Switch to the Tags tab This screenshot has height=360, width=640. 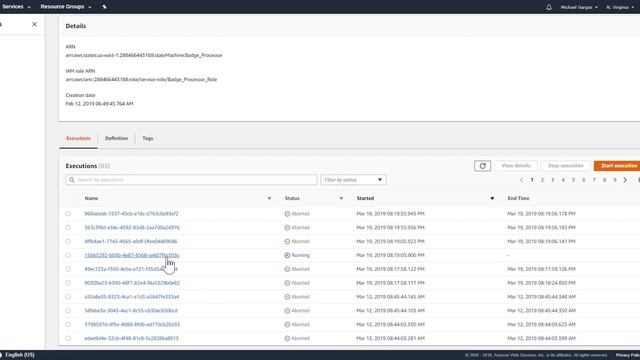[148, 138]
